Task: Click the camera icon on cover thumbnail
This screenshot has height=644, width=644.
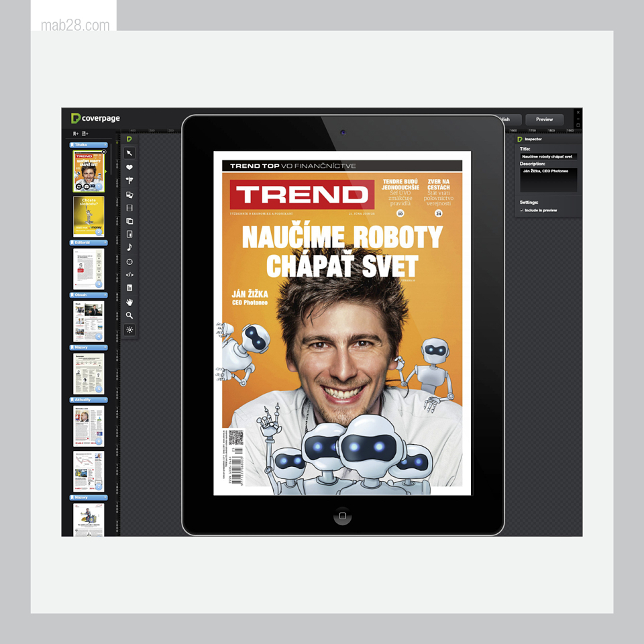Action: pos(87,186)
